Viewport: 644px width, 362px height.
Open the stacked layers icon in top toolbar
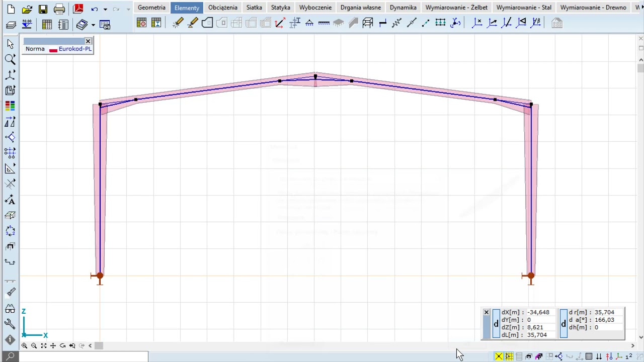(x=11, y=25)
